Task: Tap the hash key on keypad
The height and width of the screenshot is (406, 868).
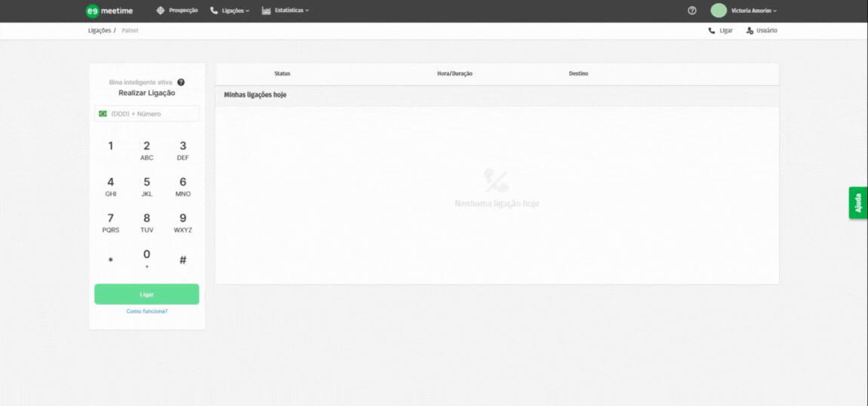Action: 183,260
